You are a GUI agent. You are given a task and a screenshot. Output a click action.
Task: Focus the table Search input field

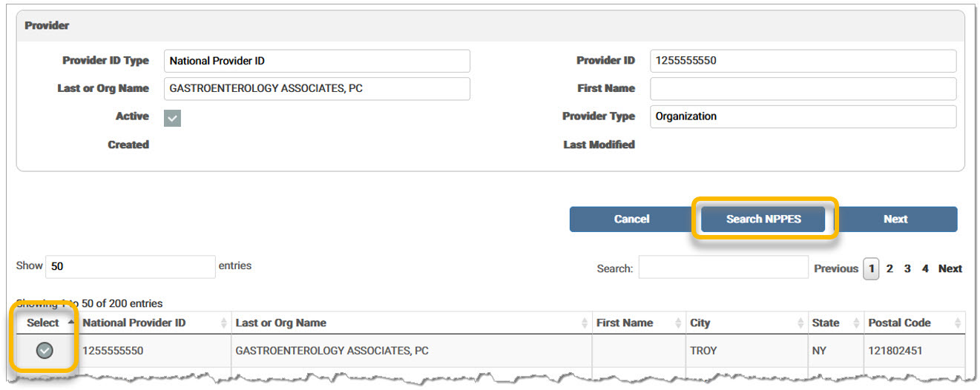723,267
